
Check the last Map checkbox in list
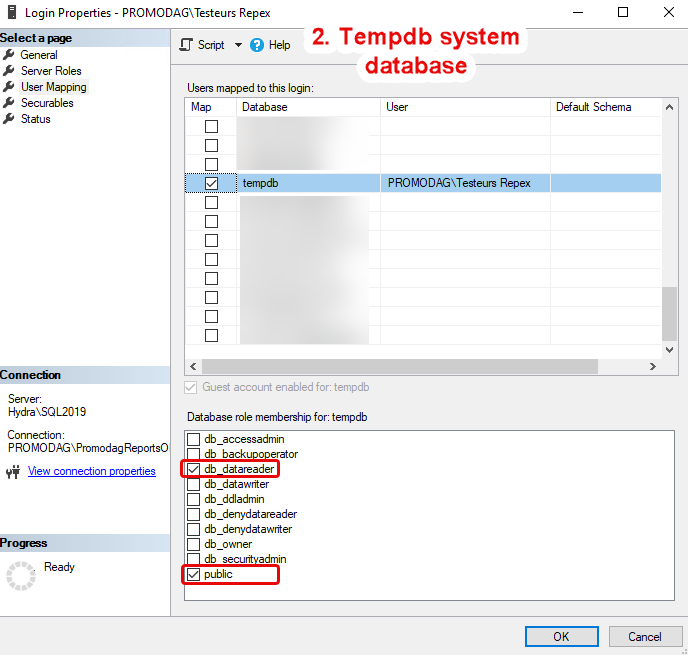point(211,335)
